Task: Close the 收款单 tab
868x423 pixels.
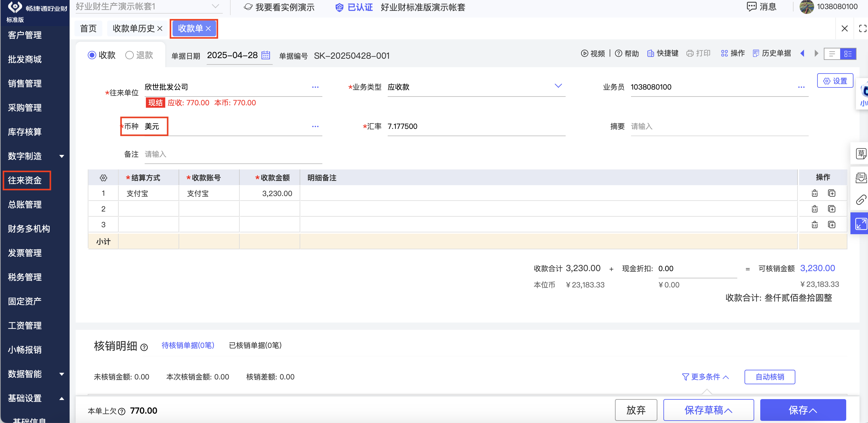Action: pos(208,28)
